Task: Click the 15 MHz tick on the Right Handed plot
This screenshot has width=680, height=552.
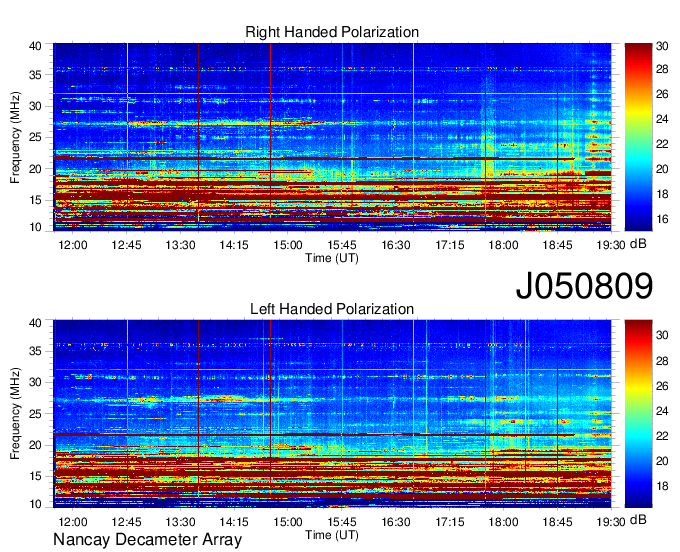Action: coord(35,200)
